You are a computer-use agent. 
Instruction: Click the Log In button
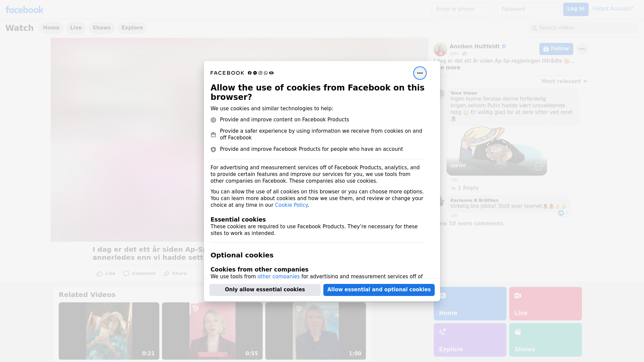click(576, 9)
